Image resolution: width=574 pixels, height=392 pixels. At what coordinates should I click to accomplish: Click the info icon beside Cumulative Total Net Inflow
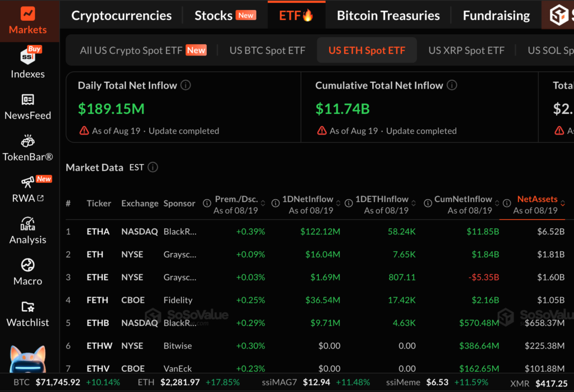coord(452,85)
